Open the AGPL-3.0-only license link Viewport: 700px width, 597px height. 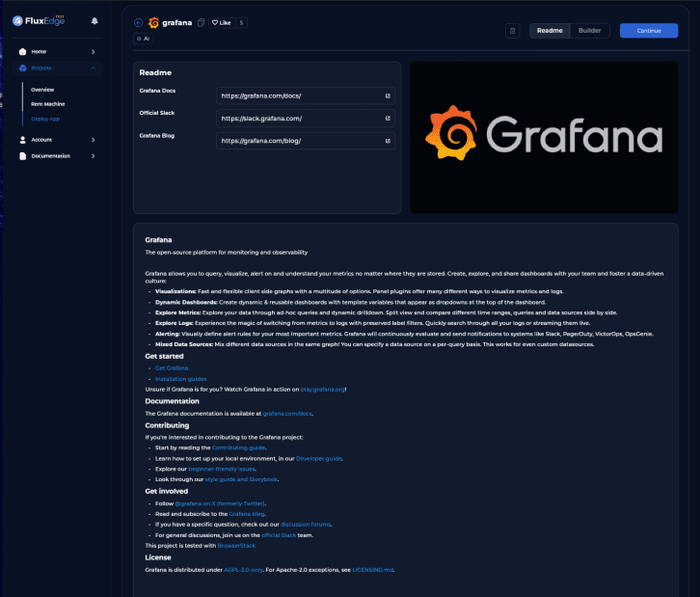click(x=243, y=570)
